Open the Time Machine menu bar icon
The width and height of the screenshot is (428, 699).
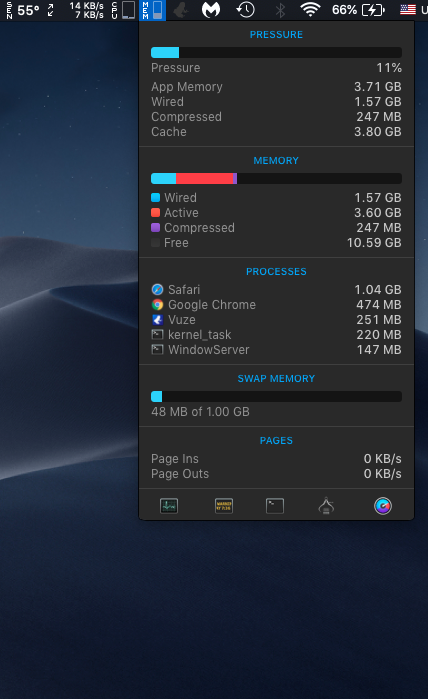[x=246, y=10]
